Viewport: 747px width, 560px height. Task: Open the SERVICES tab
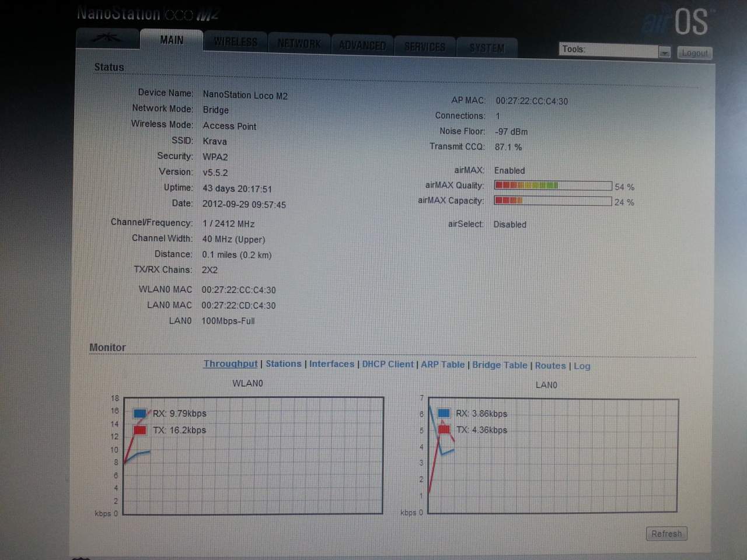tap(424, 46)
